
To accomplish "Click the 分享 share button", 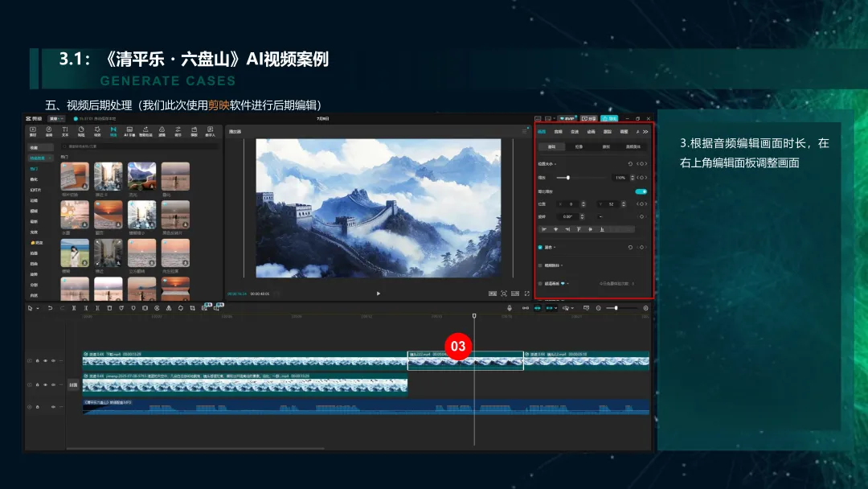I will pyautogui.click(x=589, y=118).
